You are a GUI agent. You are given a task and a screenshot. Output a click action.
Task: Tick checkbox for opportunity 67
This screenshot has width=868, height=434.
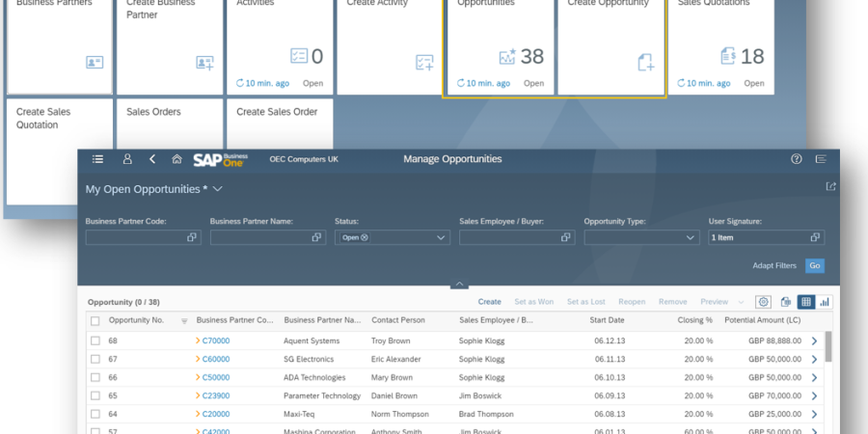point(95,360)
